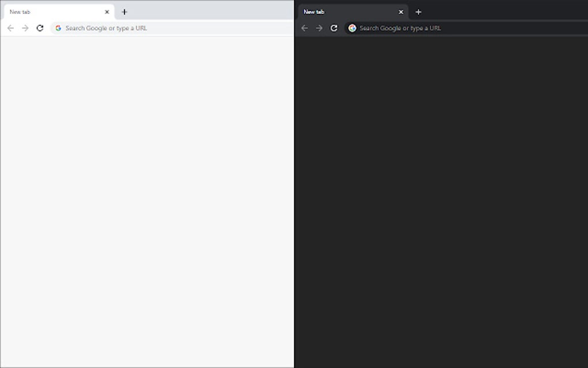This screenshot has height=368, width=588.
Task: Click the forward arrow in the light browser
Action: 24,27
